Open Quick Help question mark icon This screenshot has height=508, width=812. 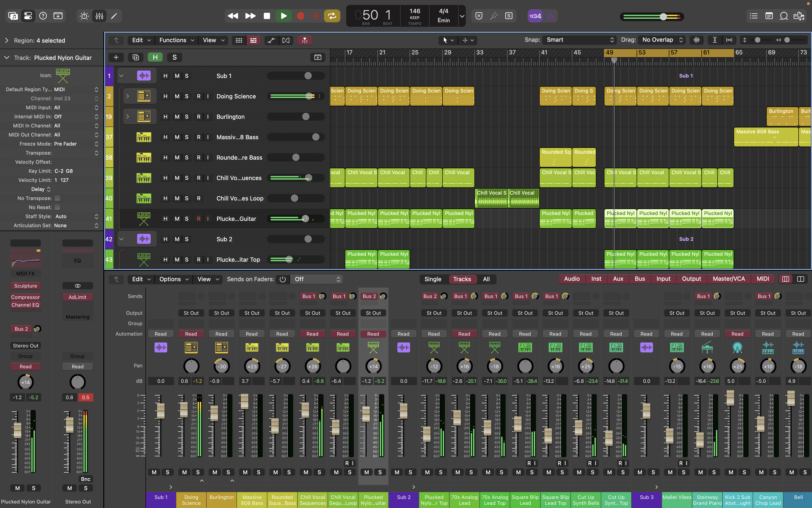(x=43, y=16)
